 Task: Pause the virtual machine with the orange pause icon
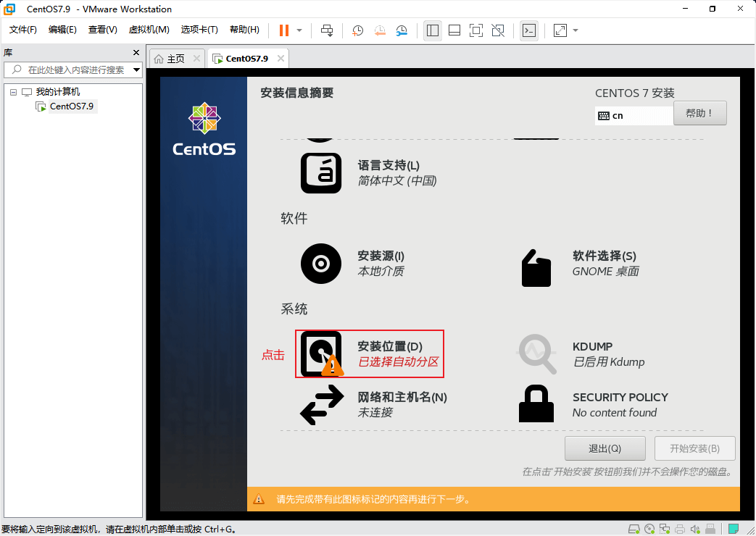(284, 30)
